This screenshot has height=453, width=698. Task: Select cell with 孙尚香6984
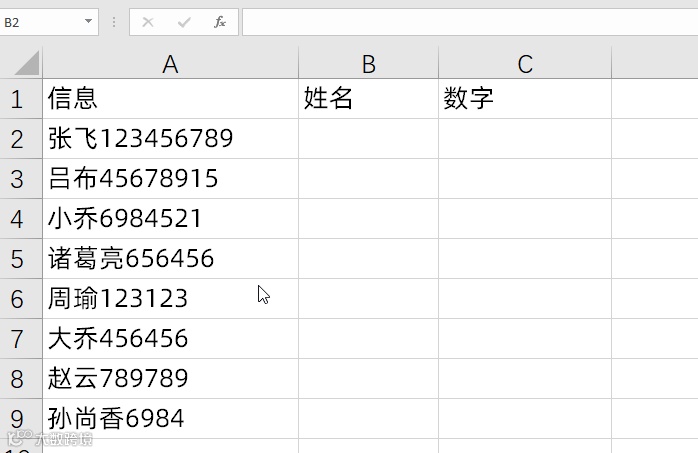click(x=170, y=419)
